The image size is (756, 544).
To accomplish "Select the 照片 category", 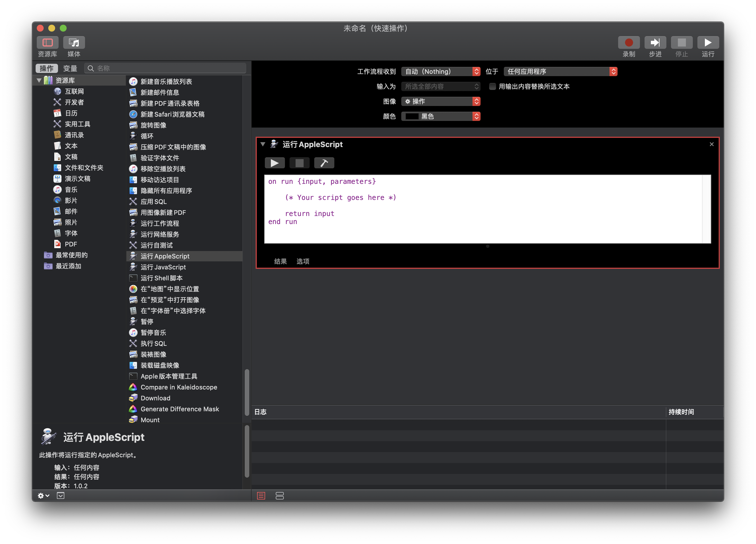I will pyautogui.click(x=71, y=222).
